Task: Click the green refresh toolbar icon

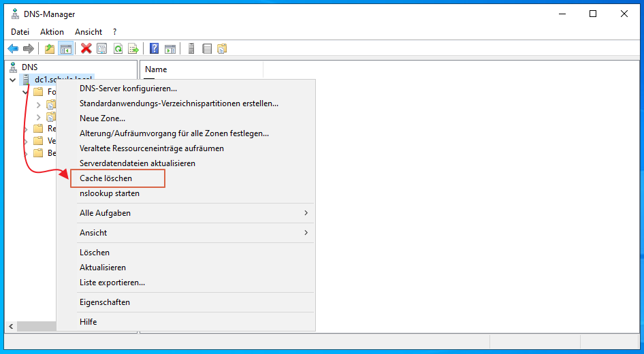Action: pyautogui.click(x=118, y=49)
